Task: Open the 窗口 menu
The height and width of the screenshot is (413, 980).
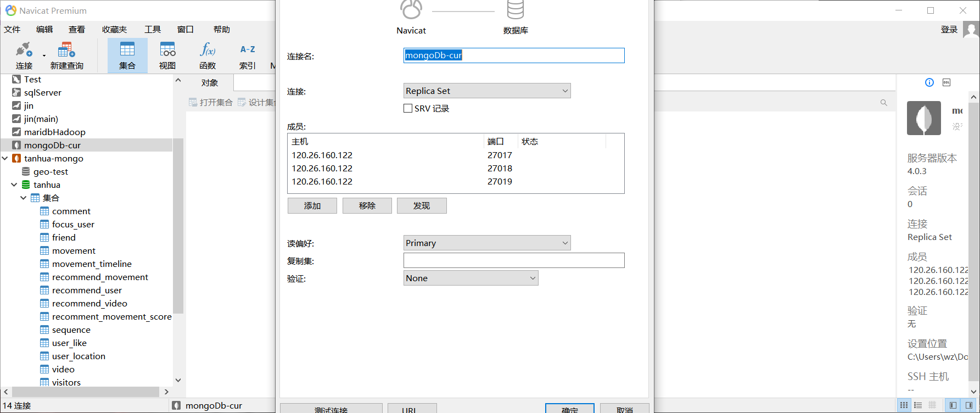Action: (x=186, y=30)
